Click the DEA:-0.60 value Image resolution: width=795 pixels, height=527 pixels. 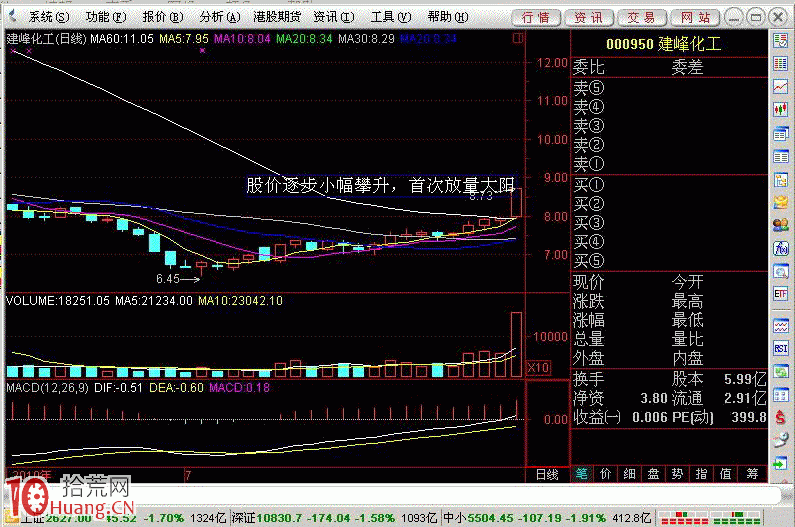(176, 388)
